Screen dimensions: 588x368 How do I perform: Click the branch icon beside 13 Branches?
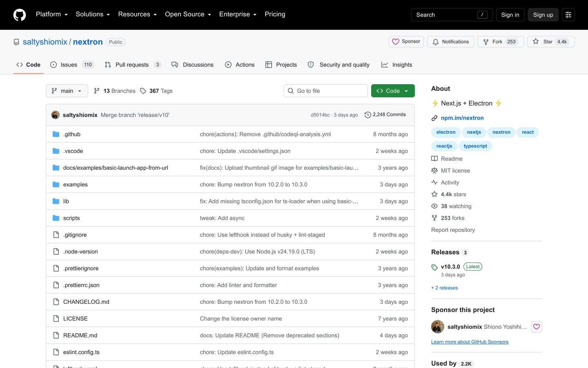[x=97, y=91]
